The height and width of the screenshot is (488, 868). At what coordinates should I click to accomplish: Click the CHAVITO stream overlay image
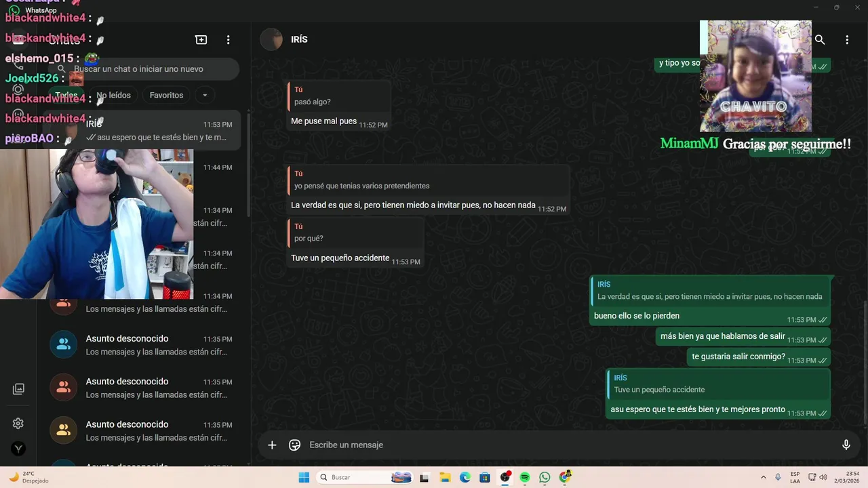[x=755, y=76]
